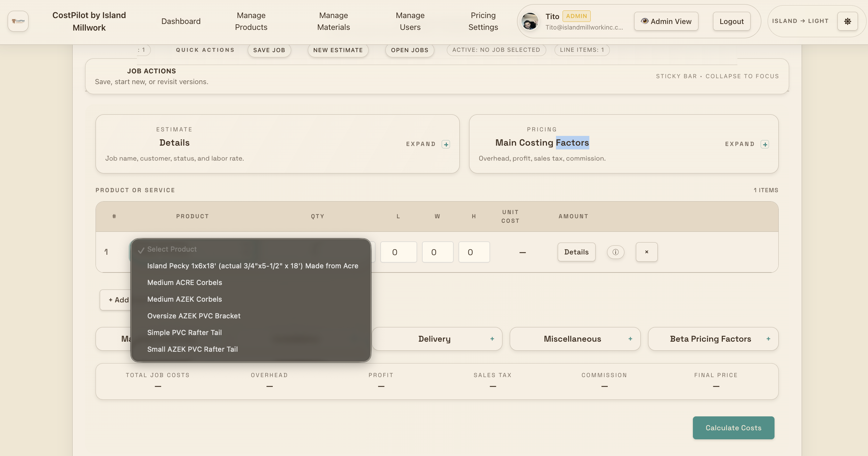Click Tito's profile avatar

530,21
